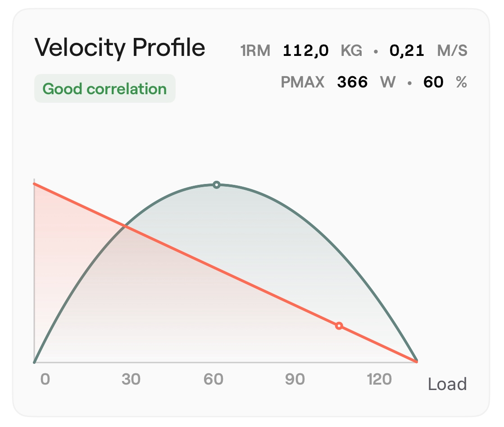Click the M/S unit label
504x427 pixels.
coord(452,51)
